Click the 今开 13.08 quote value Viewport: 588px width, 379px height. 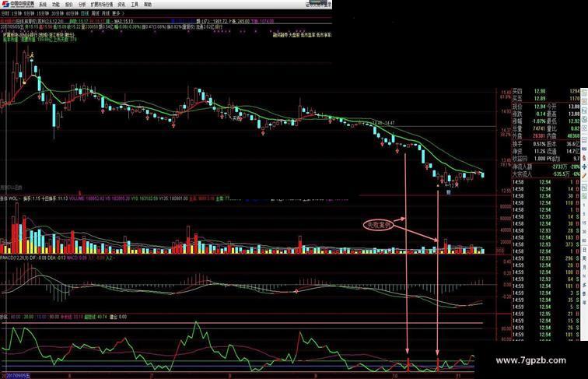(574, 107)
